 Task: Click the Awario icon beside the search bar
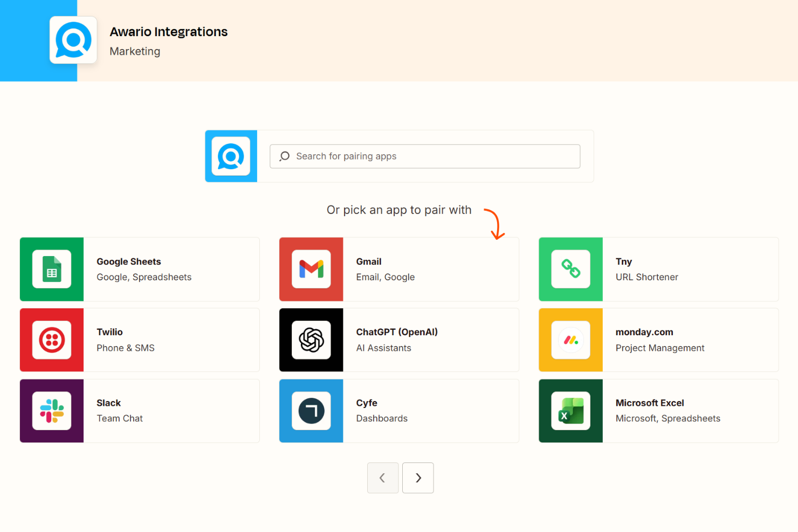click(x=231, y=156)
